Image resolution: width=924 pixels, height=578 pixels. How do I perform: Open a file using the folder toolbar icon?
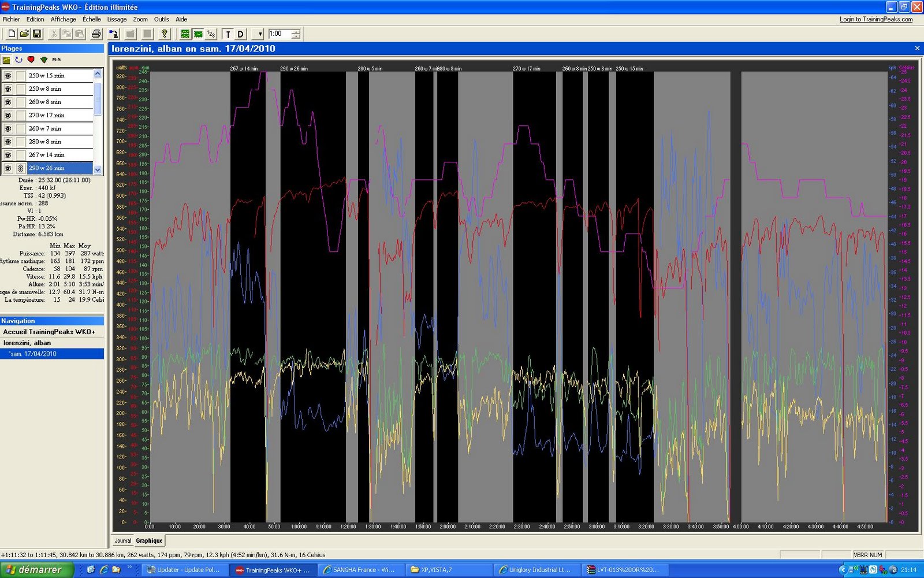tap(24, 34)
